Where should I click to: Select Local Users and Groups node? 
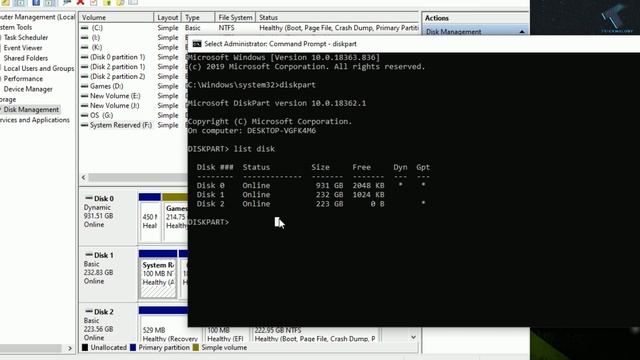point(39,68)
